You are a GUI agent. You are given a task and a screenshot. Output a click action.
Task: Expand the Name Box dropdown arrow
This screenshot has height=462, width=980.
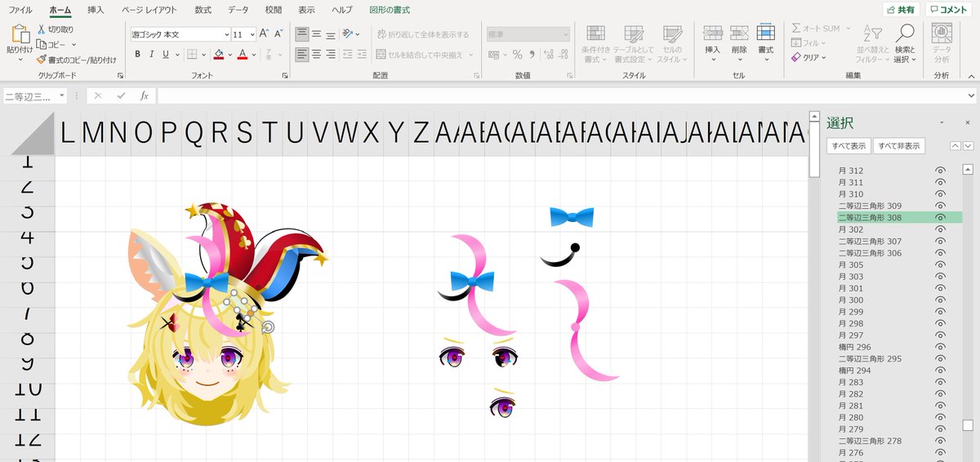[62, 96]
